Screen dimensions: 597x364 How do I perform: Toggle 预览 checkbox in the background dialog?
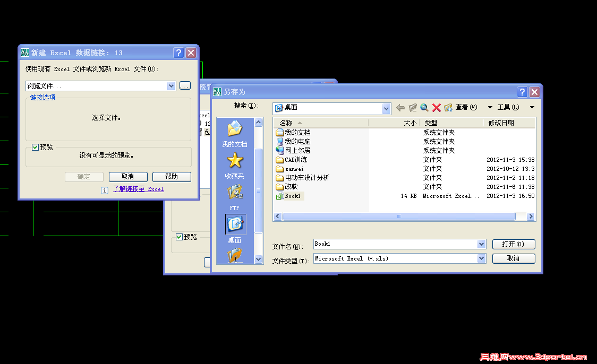point(179,237)
